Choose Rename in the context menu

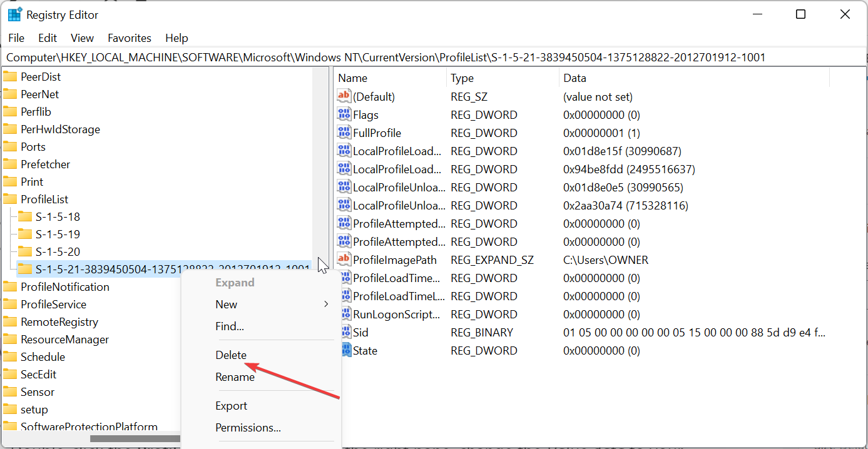tap(235, 377)
